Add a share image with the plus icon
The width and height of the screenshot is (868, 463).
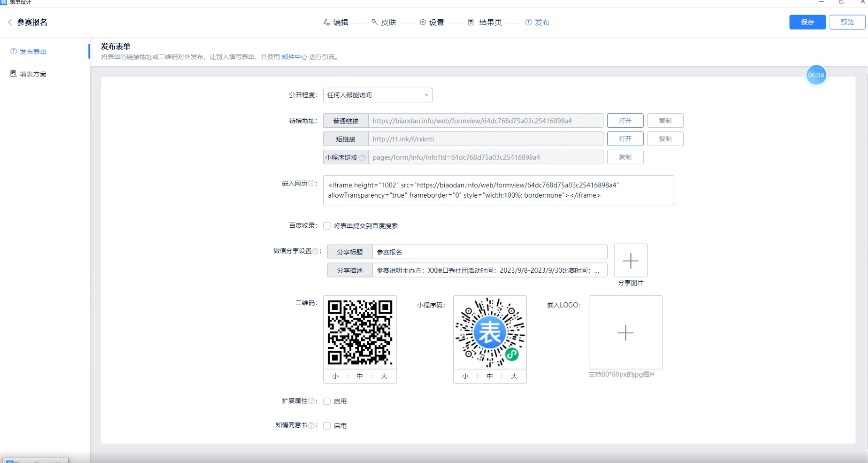pyautogui.click(x=631, y=261)
